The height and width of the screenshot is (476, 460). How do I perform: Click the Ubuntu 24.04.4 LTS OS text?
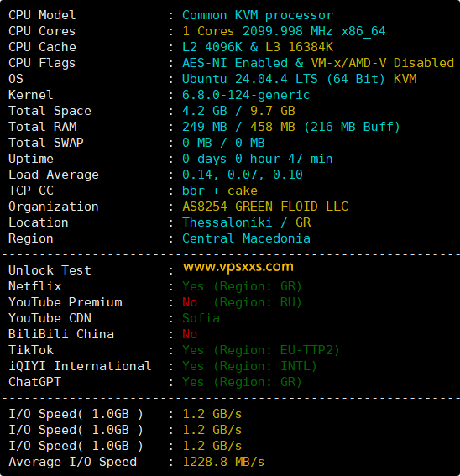pyautogui.click(x=250, y=79)
